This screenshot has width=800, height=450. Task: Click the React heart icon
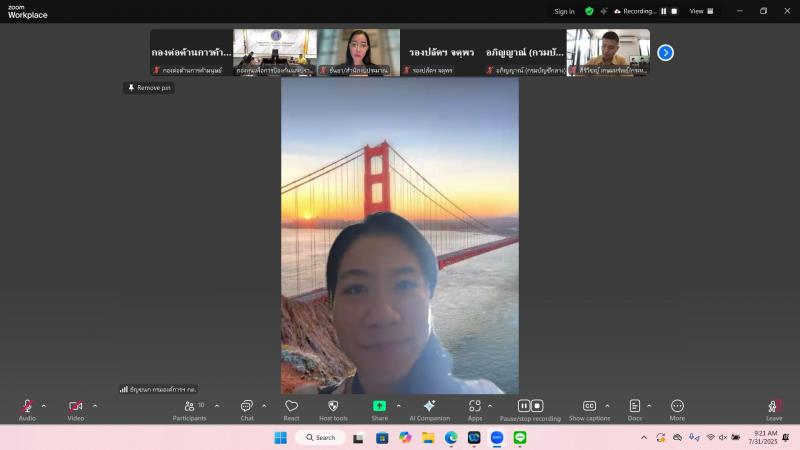(x=291, y=410)
